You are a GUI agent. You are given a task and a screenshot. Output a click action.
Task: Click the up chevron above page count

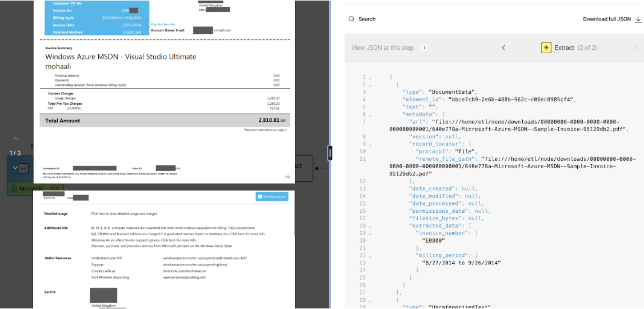(15, 139)
